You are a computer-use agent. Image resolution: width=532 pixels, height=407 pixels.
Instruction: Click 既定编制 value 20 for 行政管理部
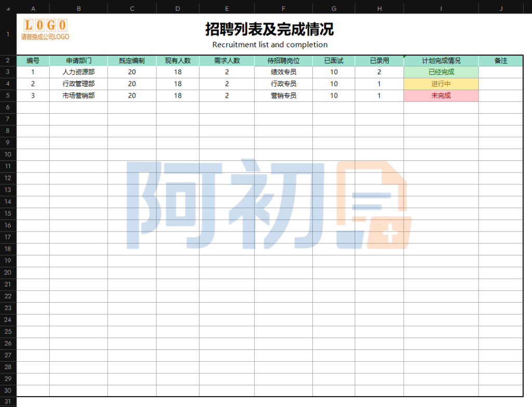(132, 84)
